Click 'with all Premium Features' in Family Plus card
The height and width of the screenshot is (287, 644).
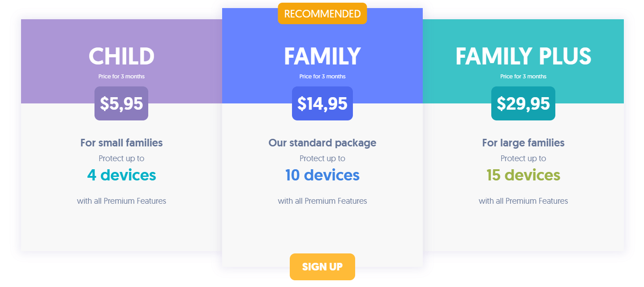tap(523, 201)
